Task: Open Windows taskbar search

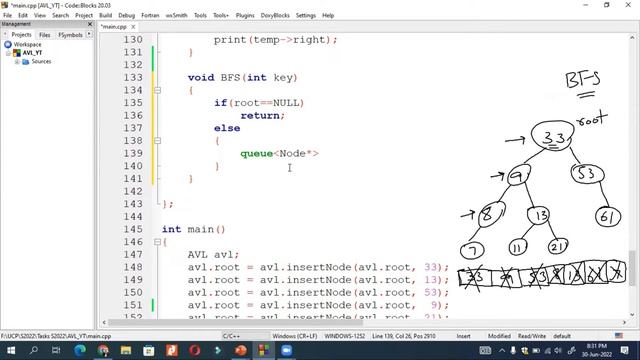Action: click(x=34, y=350)
